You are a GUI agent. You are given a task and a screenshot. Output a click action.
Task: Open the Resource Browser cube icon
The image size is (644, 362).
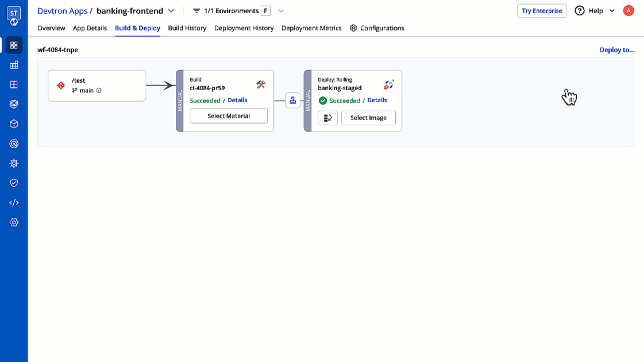[13, 124]
